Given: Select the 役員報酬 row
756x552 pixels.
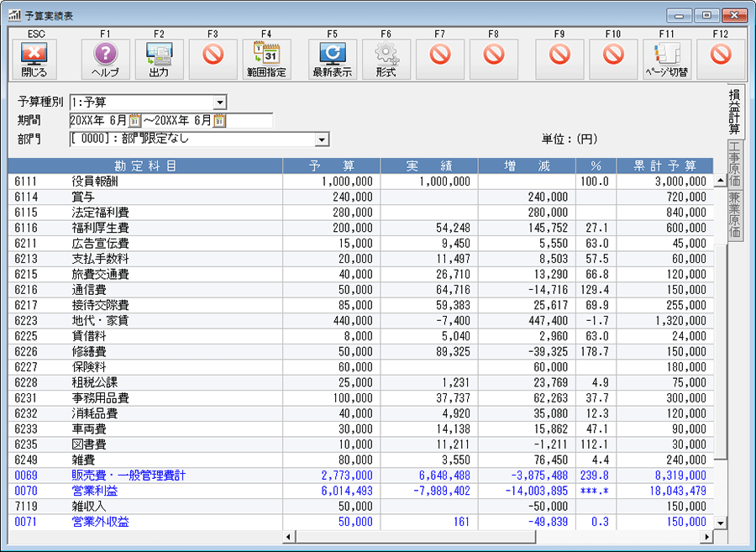Looking at the screenshot, I should coord(360,181).
